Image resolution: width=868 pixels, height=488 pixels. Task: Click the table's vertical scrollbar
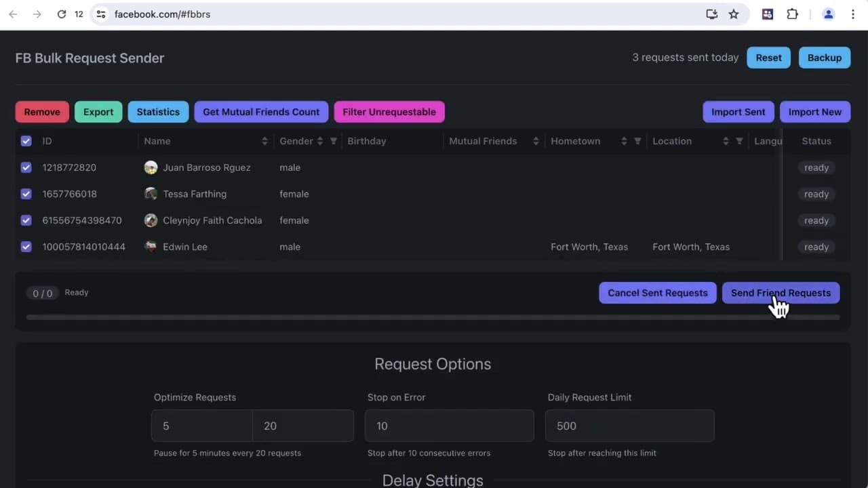tap(781, 194)
